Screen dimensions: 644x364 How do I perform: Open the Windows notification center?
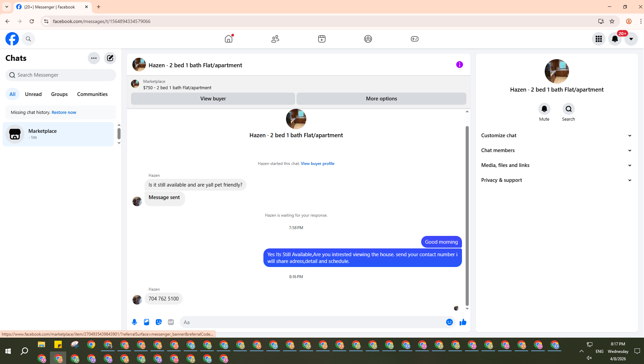coord(637,351)
